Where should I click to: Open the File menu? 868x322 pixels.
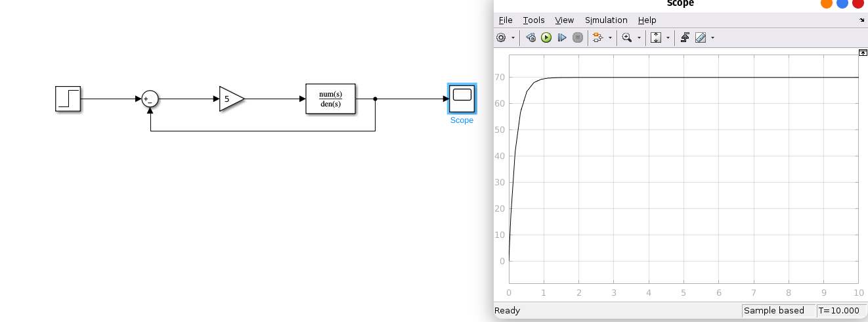505,20
